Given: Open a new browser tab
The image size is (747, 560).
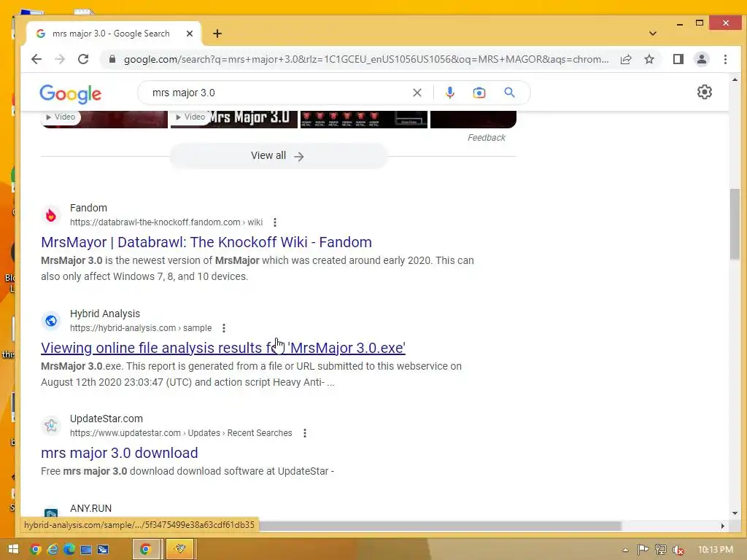Looking at the screenshot, I should pyautogui.click(x=217, y=34).
